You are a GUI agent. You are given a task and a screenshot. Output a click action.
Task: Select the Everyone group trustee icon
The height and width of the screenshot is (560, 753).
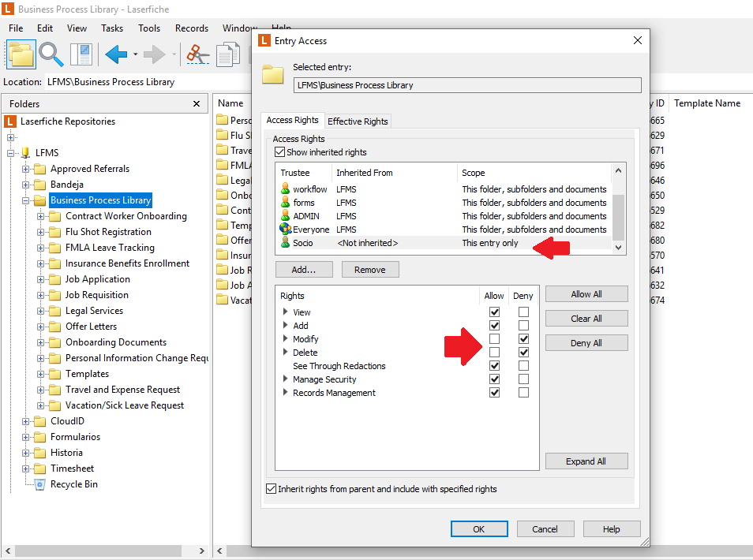pyautogui.click(x=286, y=229)
